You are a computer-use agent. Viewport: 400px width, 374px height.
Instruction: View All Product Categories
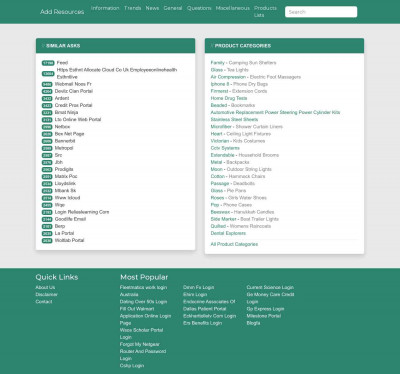point(234,244)
